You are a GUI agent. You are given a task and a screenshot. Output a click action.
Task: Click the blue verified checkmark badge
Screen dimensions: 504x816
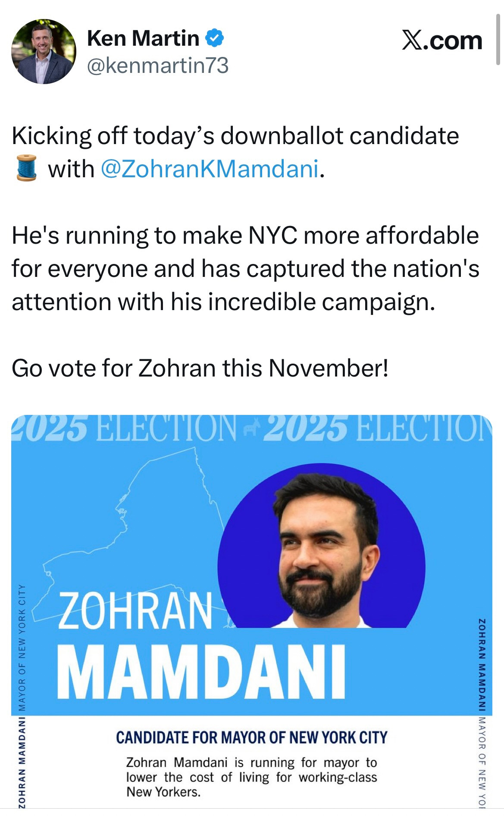coord(214,38)
